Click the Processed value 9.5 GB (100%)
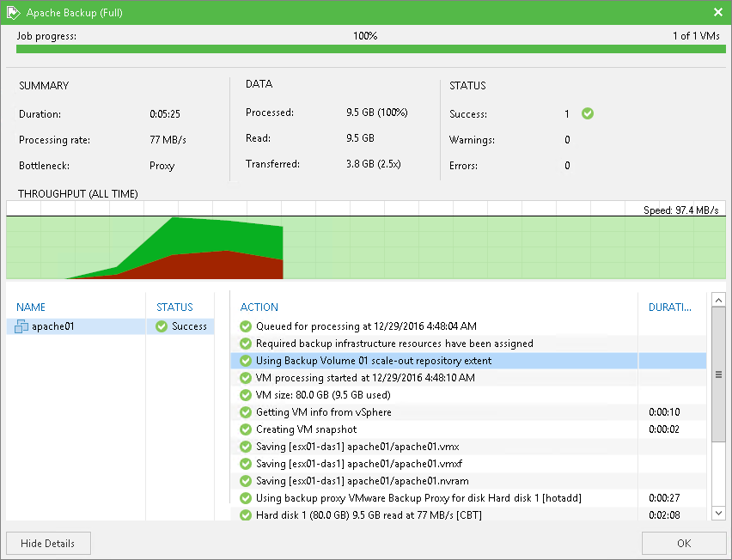The image size is (732, 560). point(376,113)
